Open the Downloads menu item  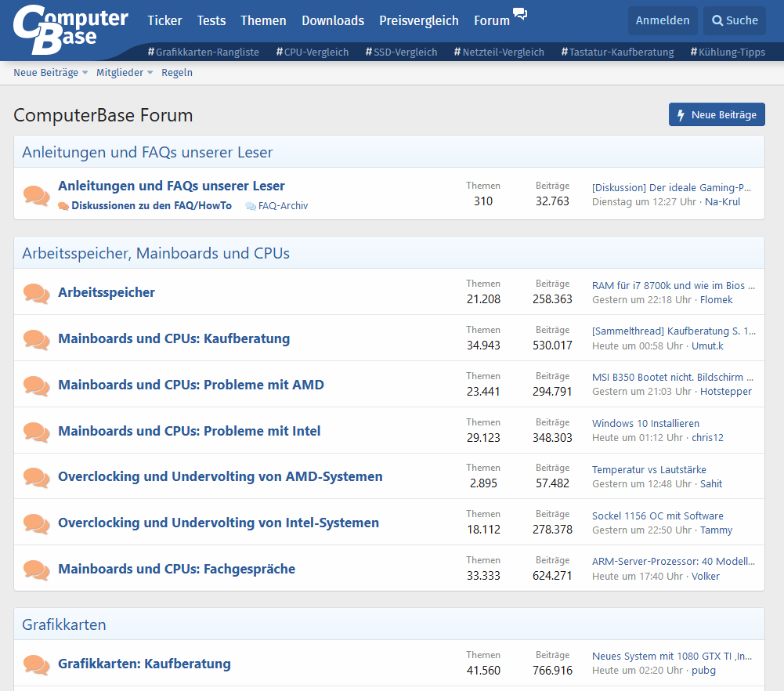pos(333,20)
